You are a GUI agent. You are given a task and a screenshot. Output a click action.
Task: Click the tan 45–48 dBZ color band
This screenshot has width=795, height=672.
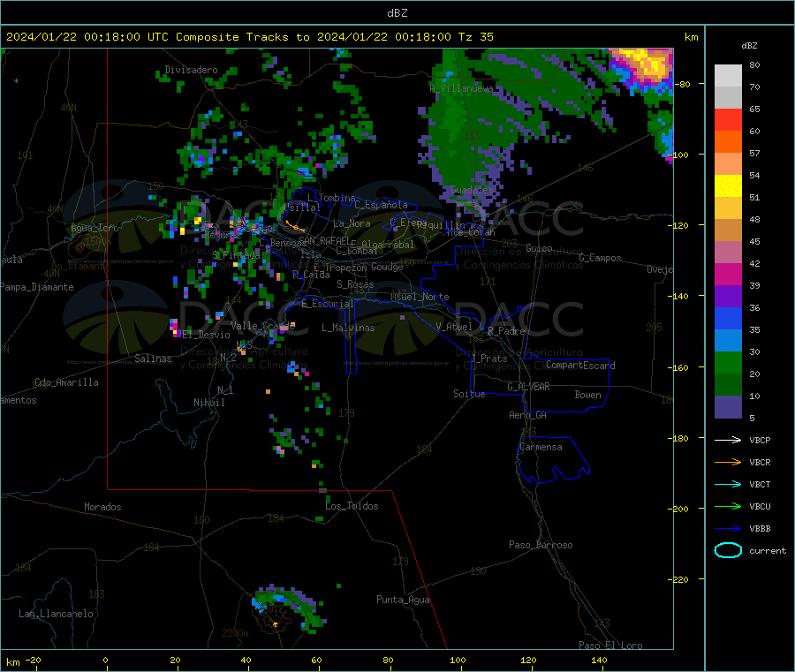728,230
